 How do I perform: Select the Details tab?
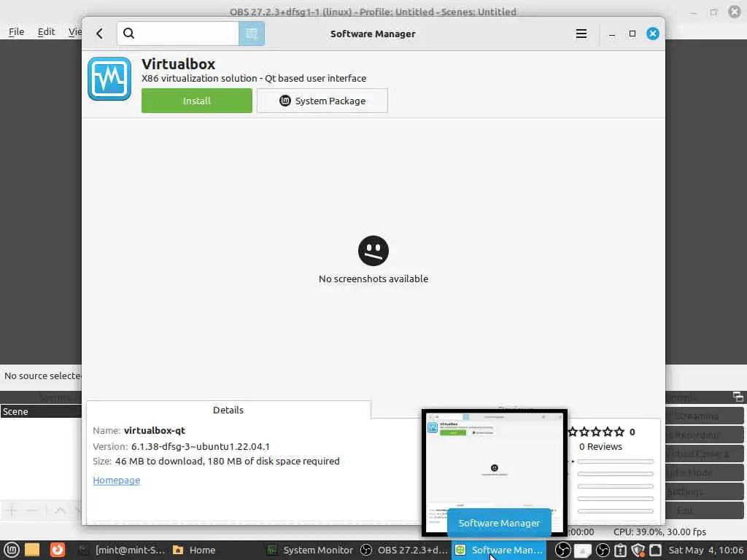[x=228, y=410]
